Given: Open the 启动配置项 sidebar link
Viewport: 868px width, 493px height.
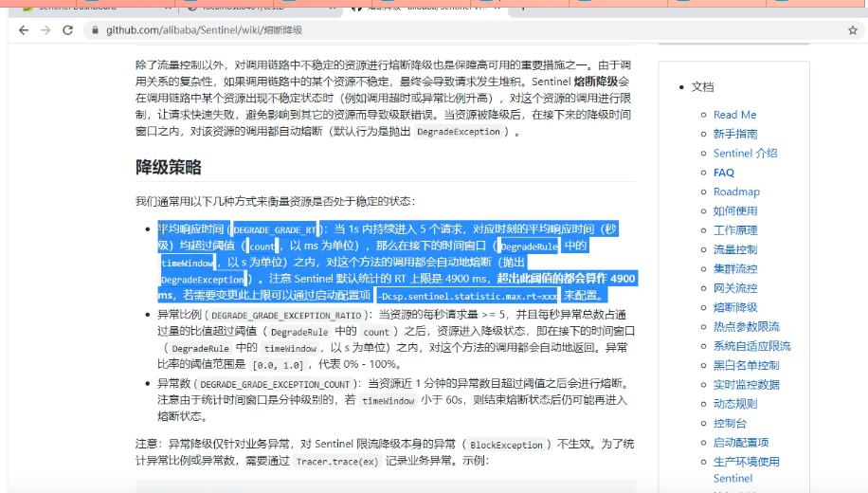Looking at the screenshot, I should pyautogui.click(x=741, y=443).
